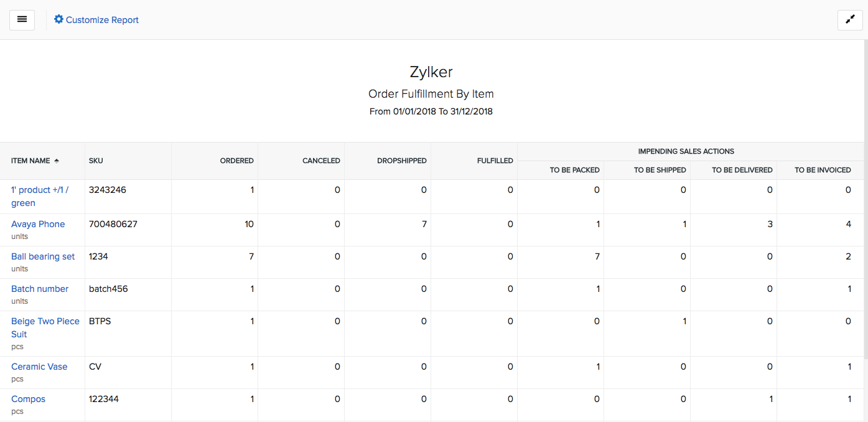Click the TO BE INVOICED header
Image resolution: width=868 pixels, height=422 pixels.
point(823,169)
